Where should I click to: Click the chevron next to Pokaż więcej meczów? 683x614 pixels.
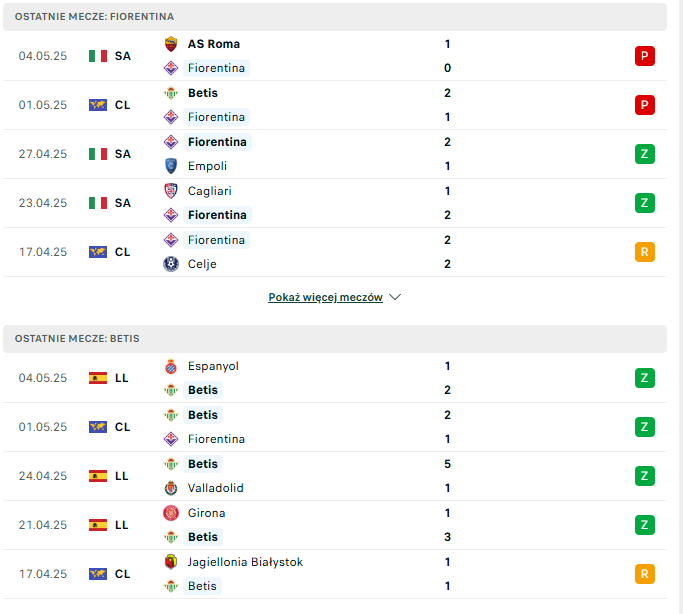point(395,297)
